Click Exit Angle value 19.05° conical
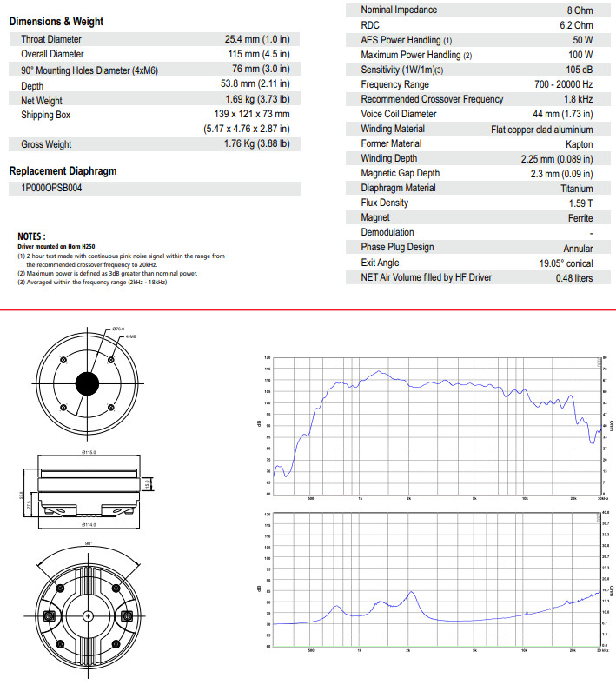 (x=566, y=263)
